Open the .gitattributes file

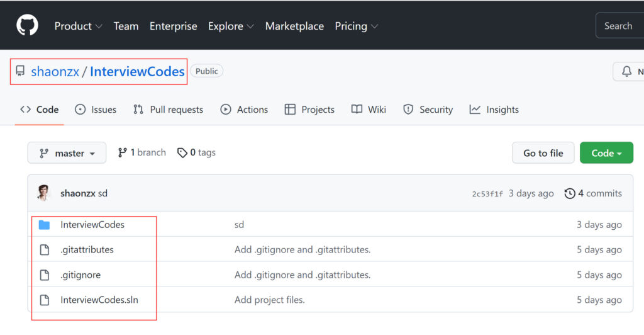tap(87, 250)
